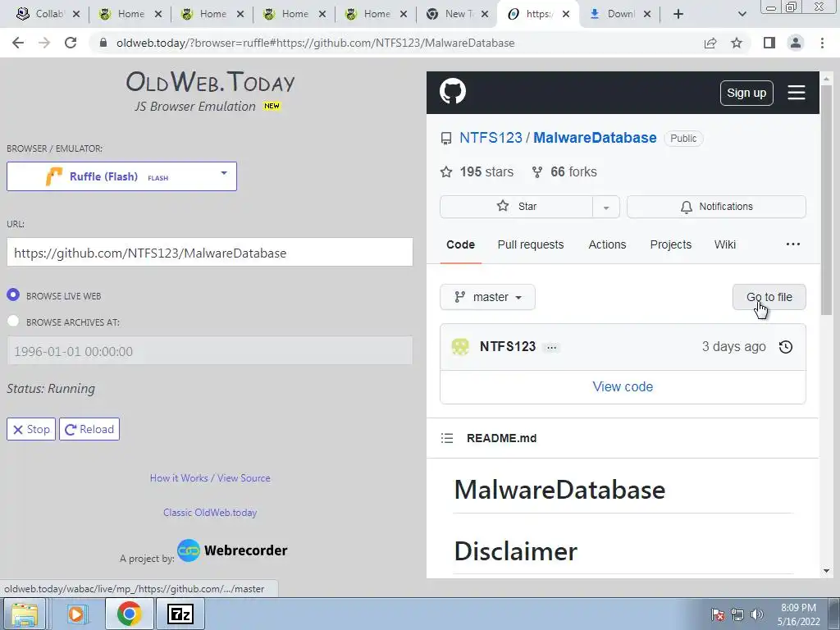Open File Explorer from the taskbar
Viewport: 840px width, 630px height.
coord(25,614)
